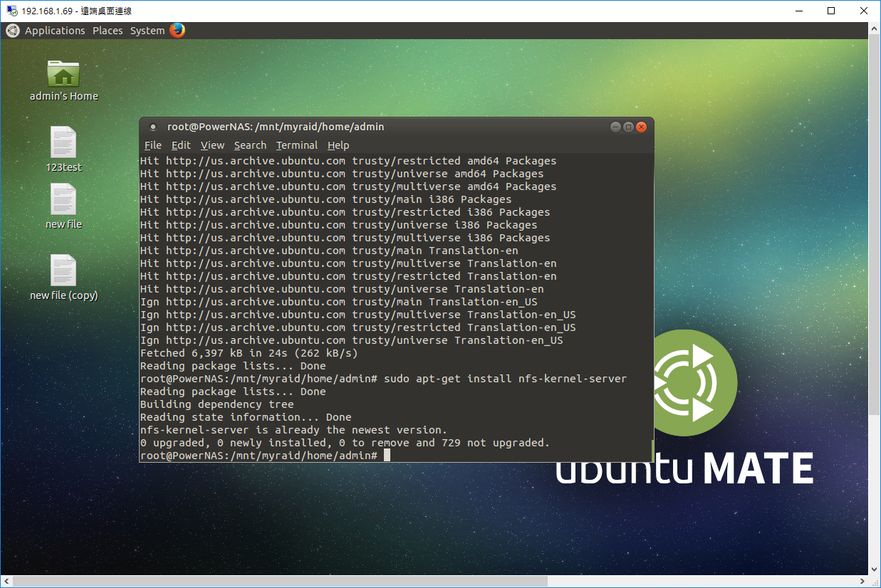This screenshot has height=588, width=881.
Task: Click the 'Building dependency tree' line
Action: (x=217, y=404)
